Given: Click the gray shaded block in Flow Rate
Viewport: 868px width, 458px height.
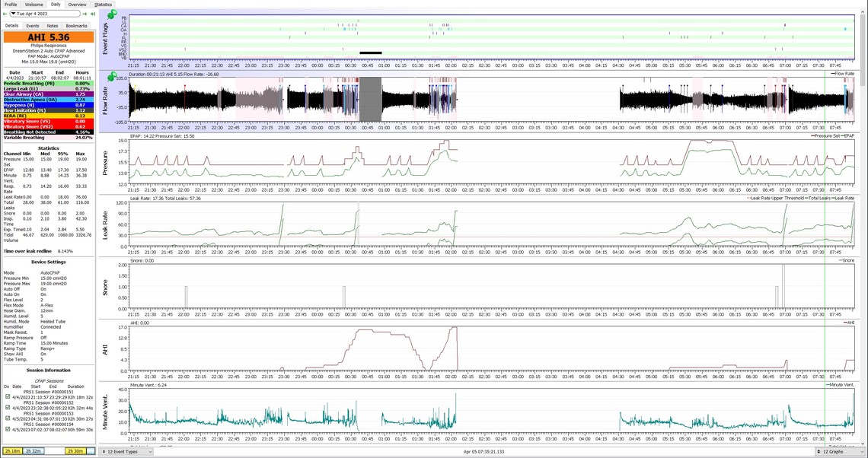Looking at the screenshot, I should pyautogui.click(x=371, y=99).
